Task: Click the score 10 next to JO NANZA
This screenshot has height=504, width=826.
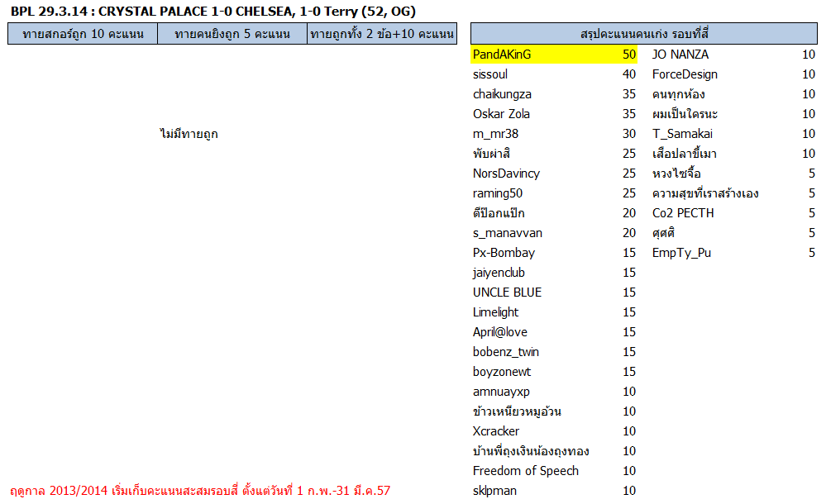Action: pos(809,55)
